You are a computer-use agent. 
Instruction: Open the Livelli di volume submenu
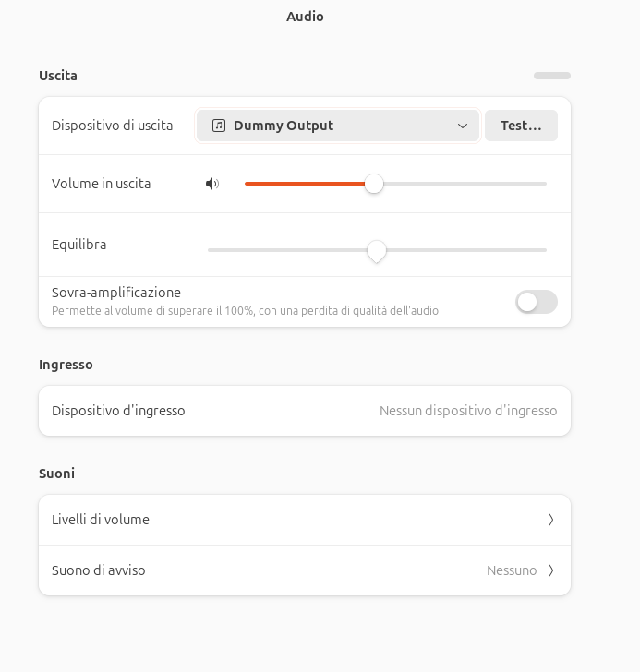[x=305, y=520]
